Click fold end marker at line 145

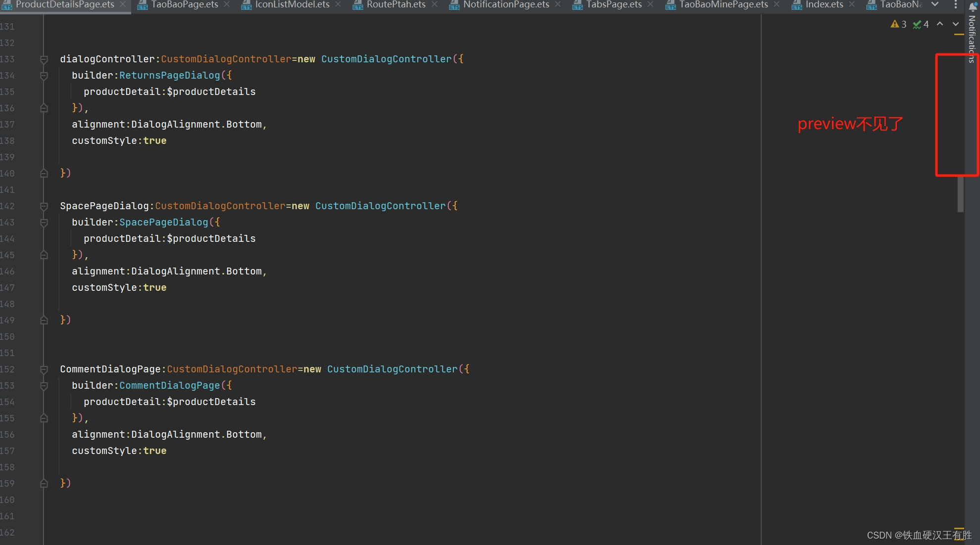(x=44, y=255)
